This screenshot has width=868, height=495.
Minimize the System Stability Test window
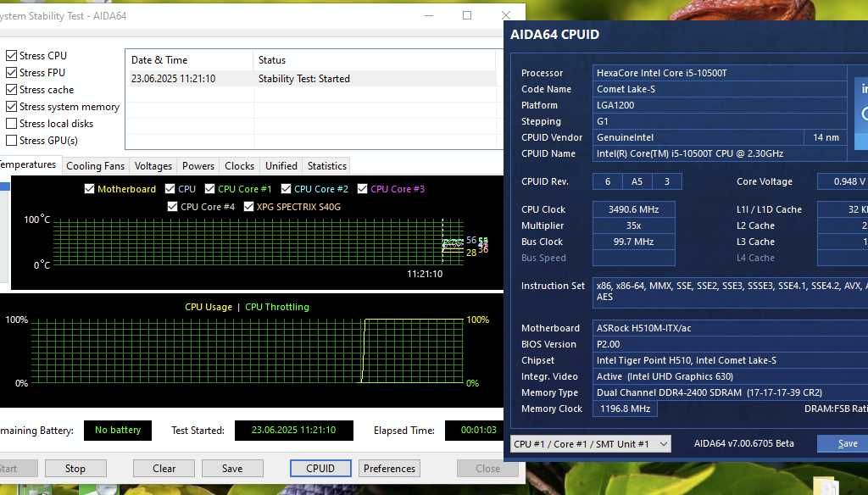(x=428, y=15)
